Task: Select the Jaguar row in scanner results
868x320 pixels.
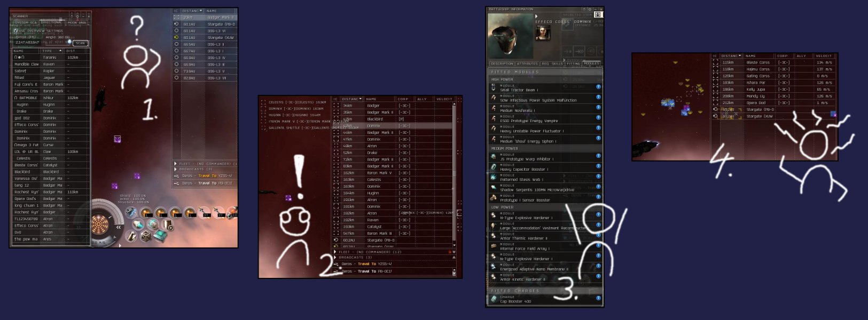Action: (x=51, y=77)
